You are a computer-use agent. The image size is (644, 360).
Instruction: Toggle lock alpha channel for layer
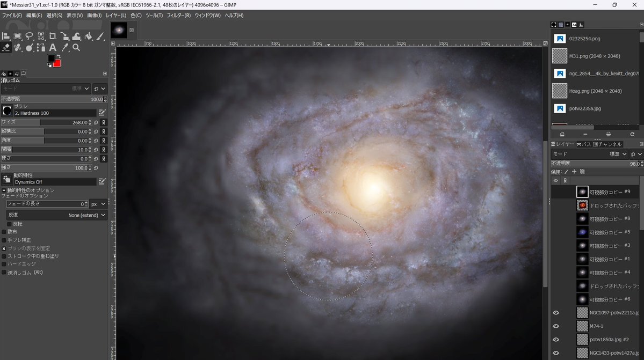pyautogui.click(x=582, y=172)
